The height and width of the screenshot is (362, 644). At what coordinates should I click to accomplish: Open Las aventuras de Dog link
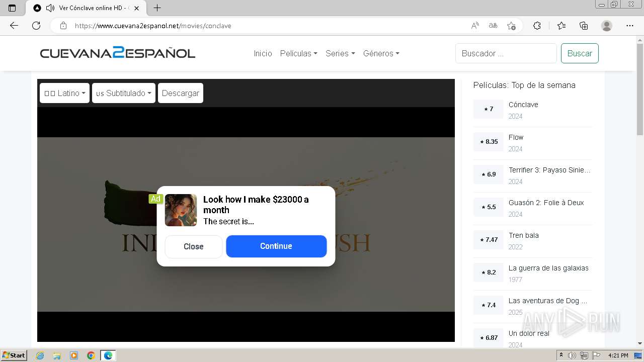[x=548, y=301]
